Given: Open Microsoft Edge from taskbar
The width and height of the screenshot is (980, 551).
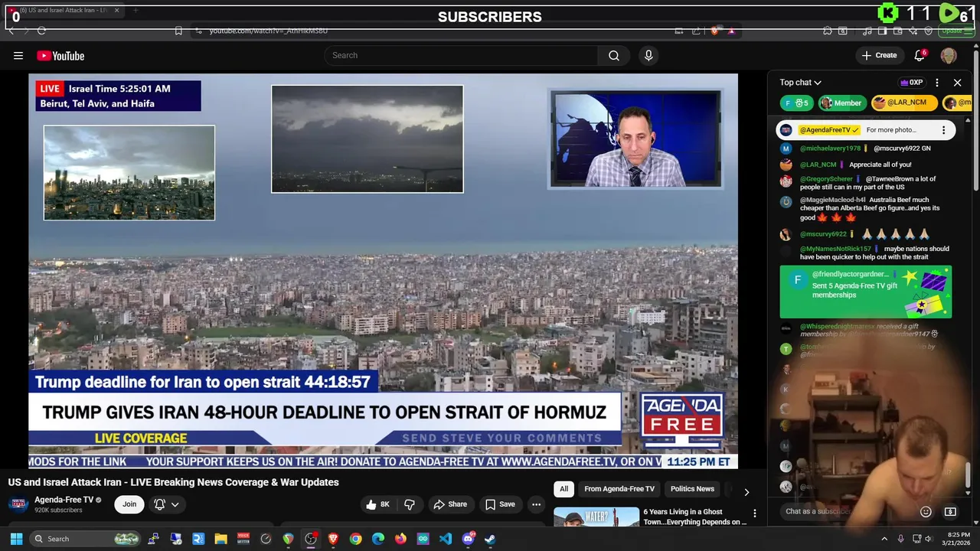Looking at the screenshot, I should (x=378, y=539).
